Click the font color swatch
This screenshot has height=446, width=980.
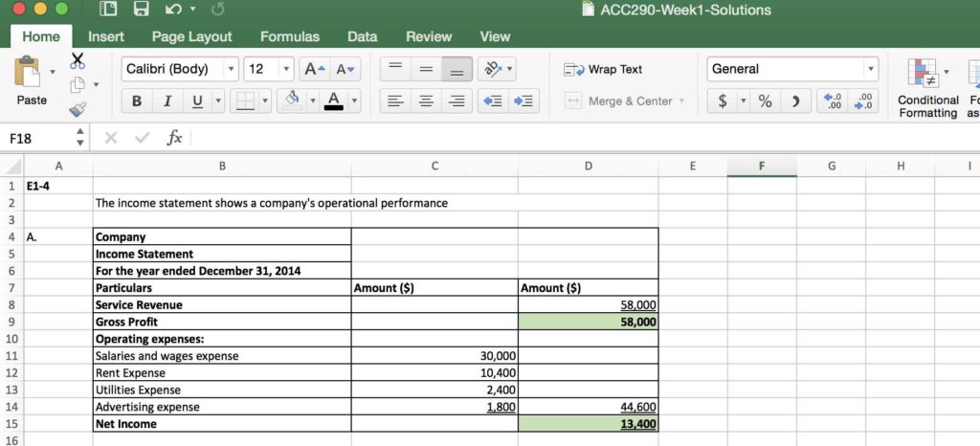(333, 100)
